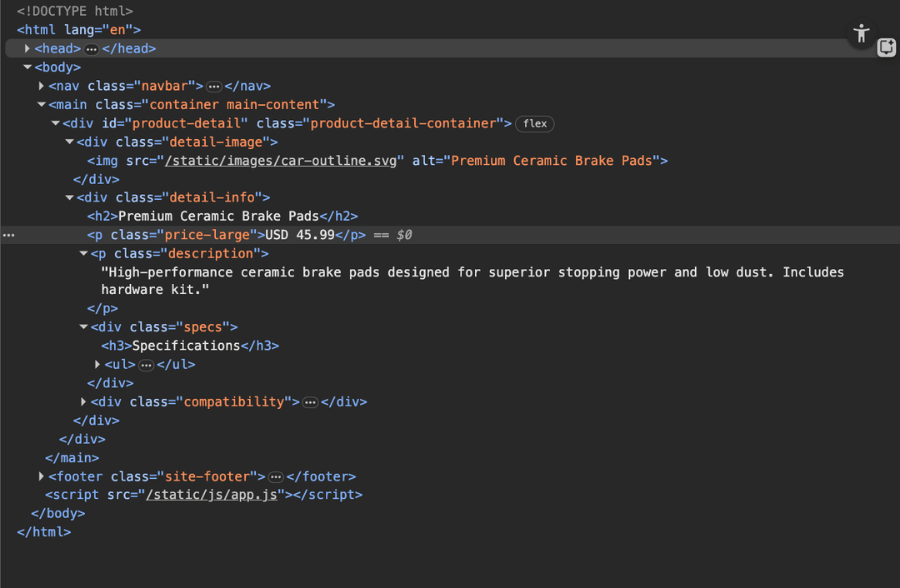900x588 pixels.
Task: Collapse the specs div
Action: click(x=83, y=327)
